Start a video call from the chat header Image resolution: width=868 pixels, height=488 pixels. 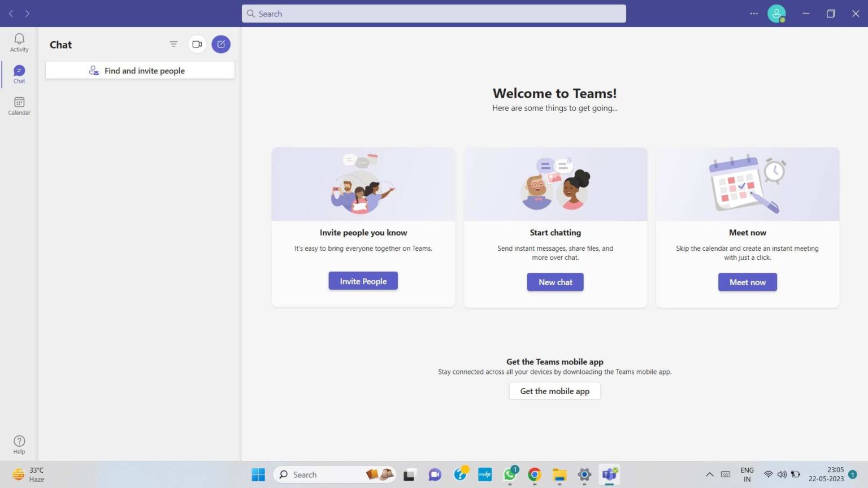(197, 43)
